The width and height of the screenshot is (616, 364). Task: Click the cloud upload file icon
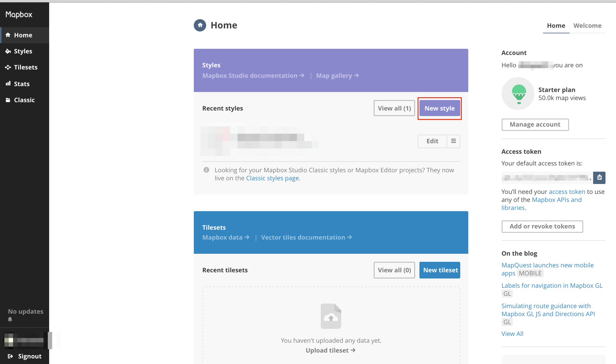331,316
